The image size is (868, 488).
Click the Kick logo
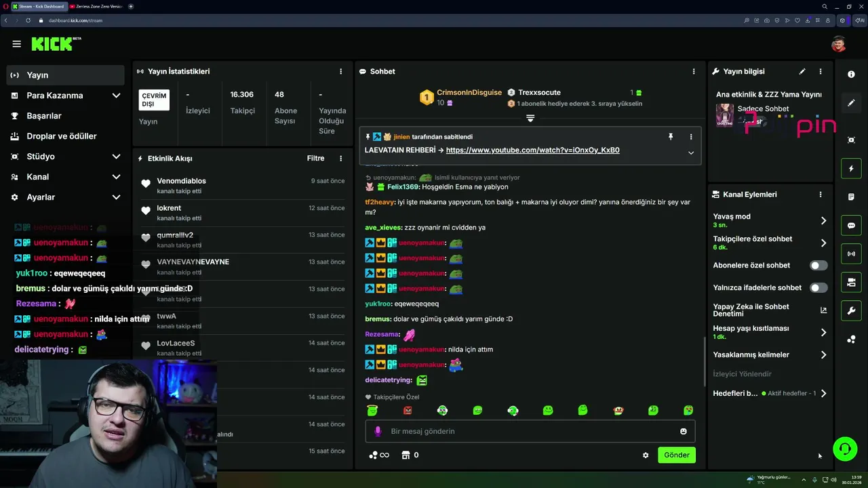coord(53,44)
